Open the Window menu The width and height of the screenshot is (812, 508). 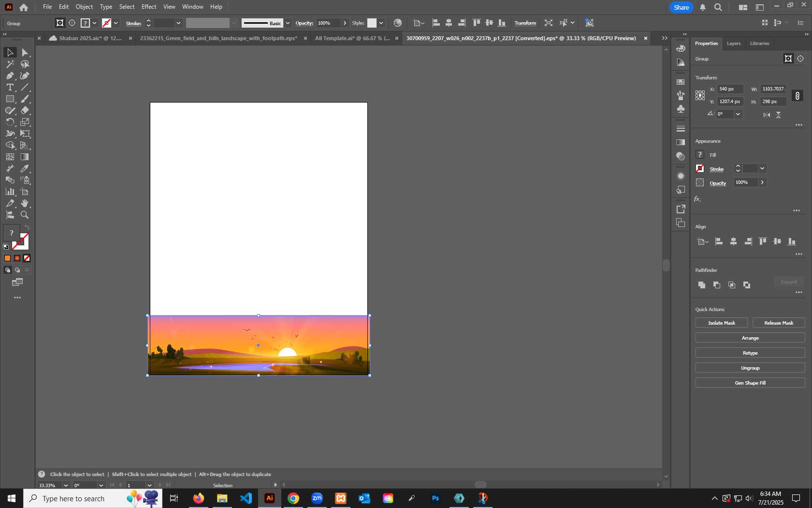pyautogui.click(x=192, y=7)
